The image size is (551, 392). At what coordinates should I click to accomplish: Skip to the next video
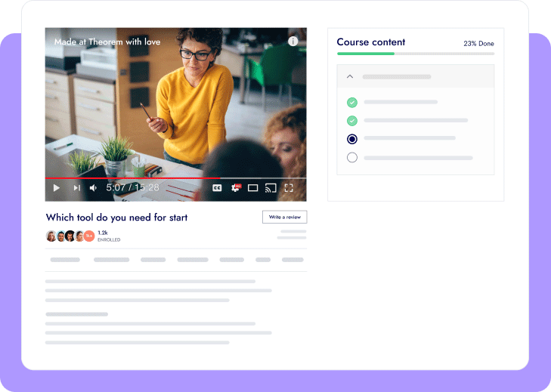point(76,188)
